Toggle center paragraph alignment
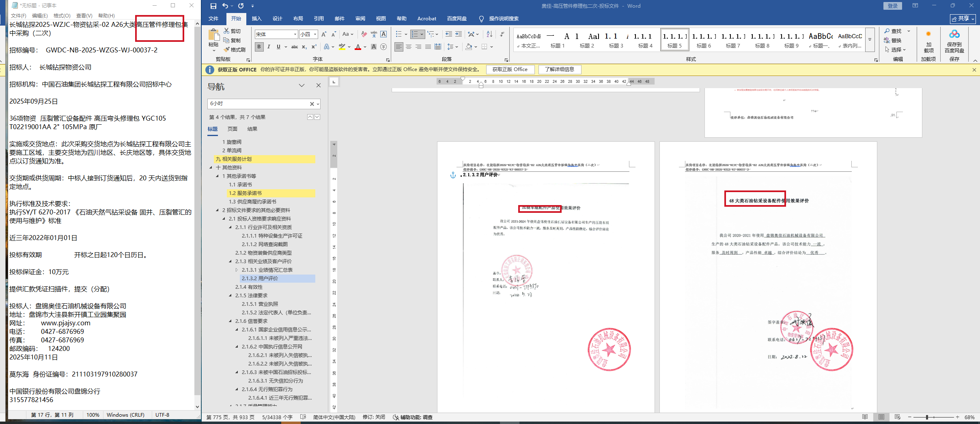Image resolution: width=980 pixels, height=424 pixels. pyautogui.click(x=409, y=47)
